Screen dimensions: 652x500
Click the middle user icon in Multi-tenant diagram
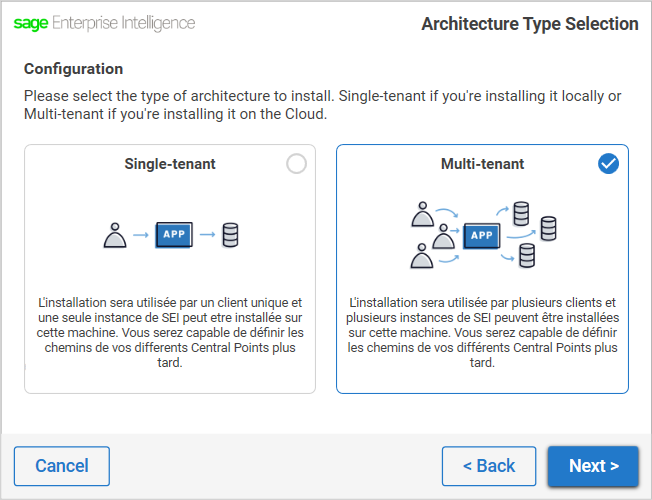coord(445,235)
